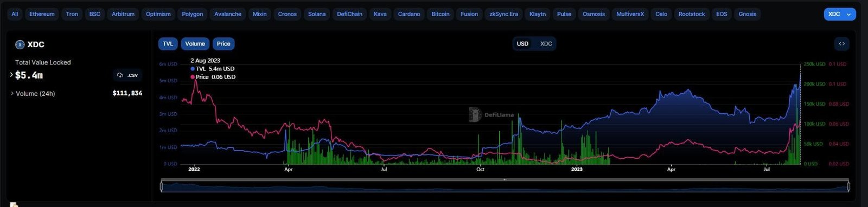Click the 2023 axis label
Screen dimensions: 868x207
click(577, 170)
